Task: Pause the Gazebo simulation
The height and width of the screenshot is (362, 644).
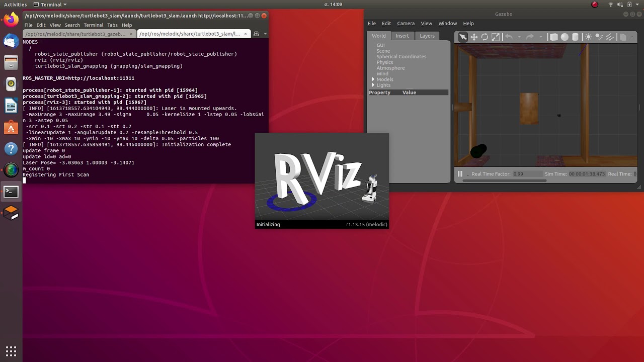Action: (x=460, y=174)
